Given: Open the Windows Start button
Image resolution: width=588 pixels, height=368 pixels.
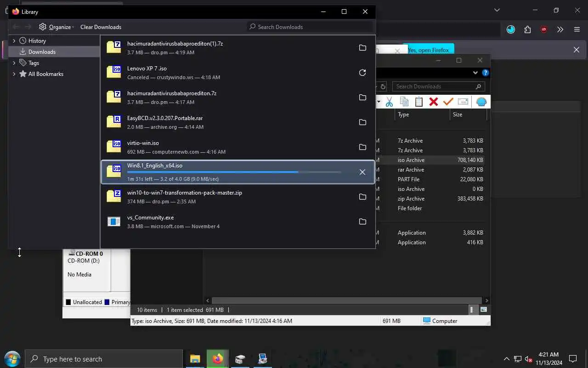Looking at the screenshot, I should pos(11,359).
